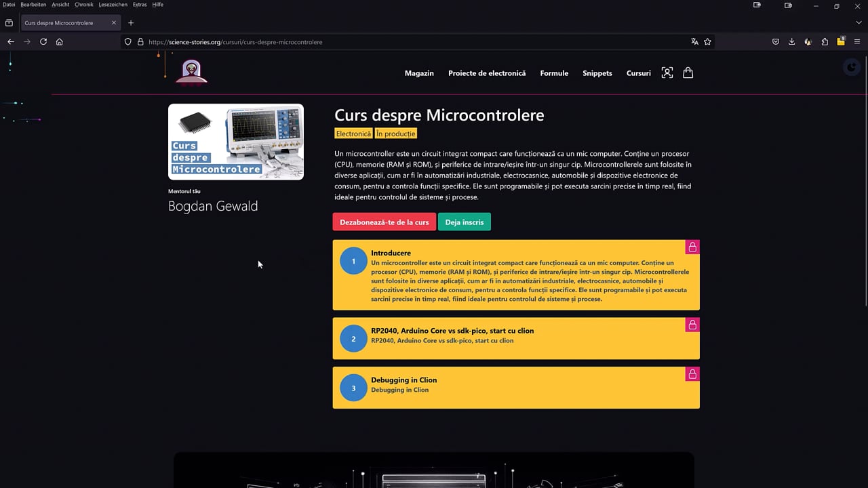Image resolution: width=868 pixels, height=488 pixels.
Task: Click the yellow extension icon with badge
Action: 841,41
